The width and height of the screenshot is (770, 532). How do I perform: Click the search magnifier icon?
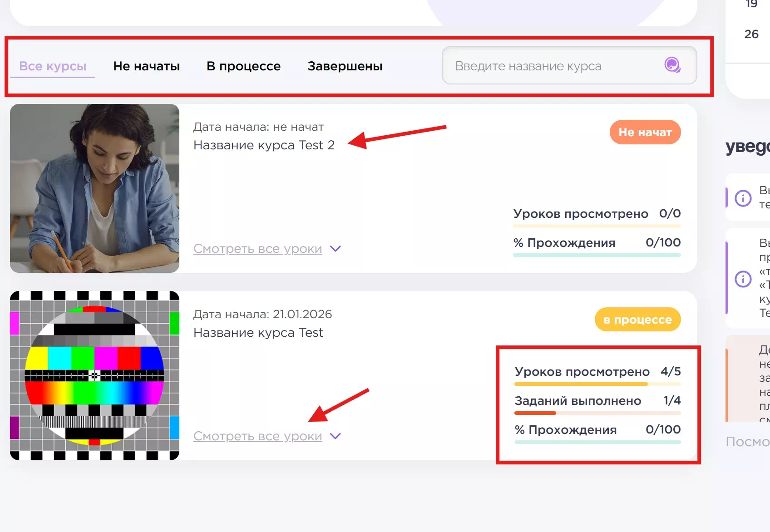[x=672, y=65]
